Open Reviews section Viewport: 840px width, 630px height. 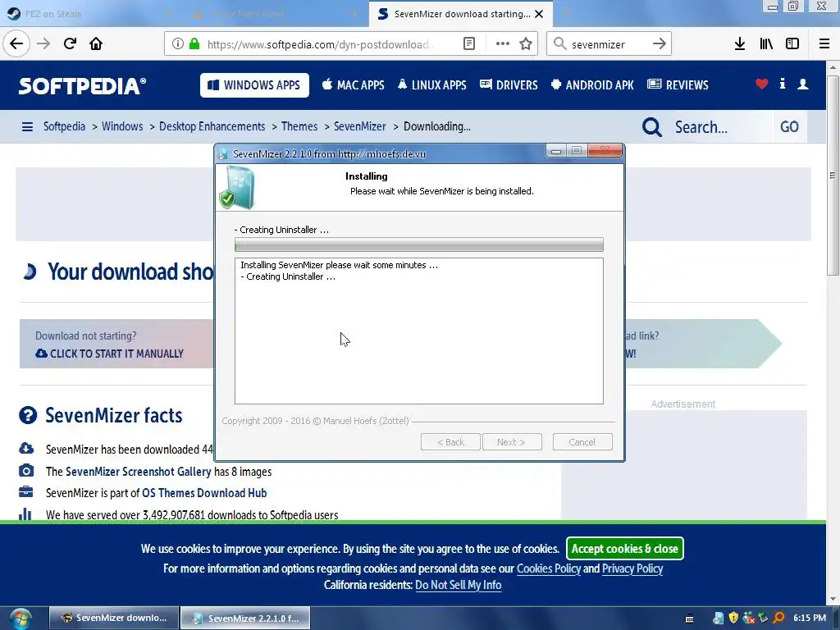click(x=678, y=85)
